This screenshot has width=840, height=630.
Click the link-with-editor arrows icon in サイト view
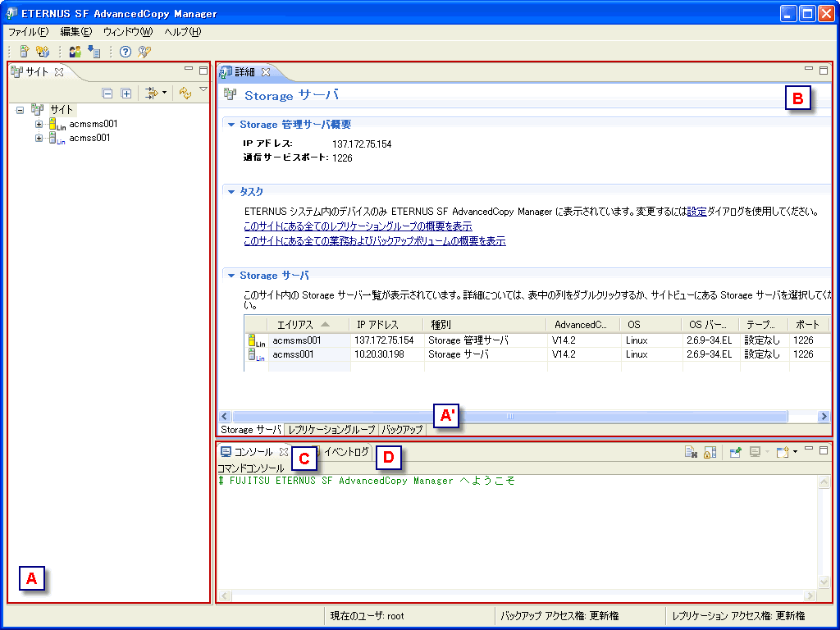pos(152,94)
